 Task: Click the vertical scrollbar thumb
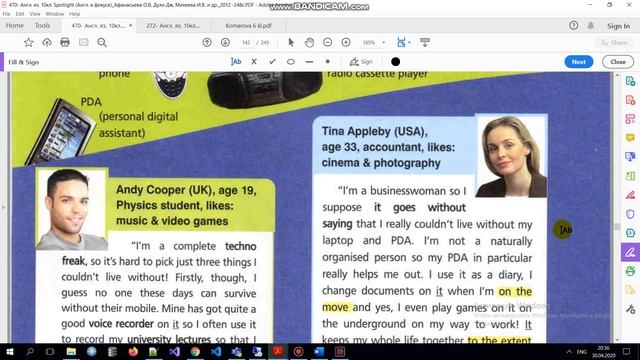[x=617, y=226]
